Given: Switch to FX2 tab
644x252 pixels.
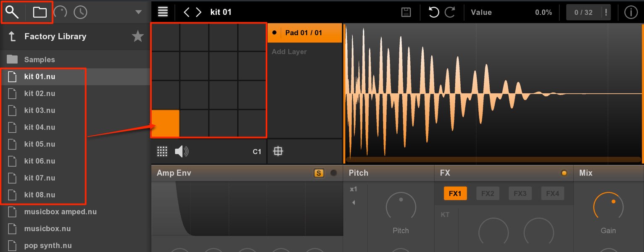Looking at the screenshot, I should coord(488,194).
